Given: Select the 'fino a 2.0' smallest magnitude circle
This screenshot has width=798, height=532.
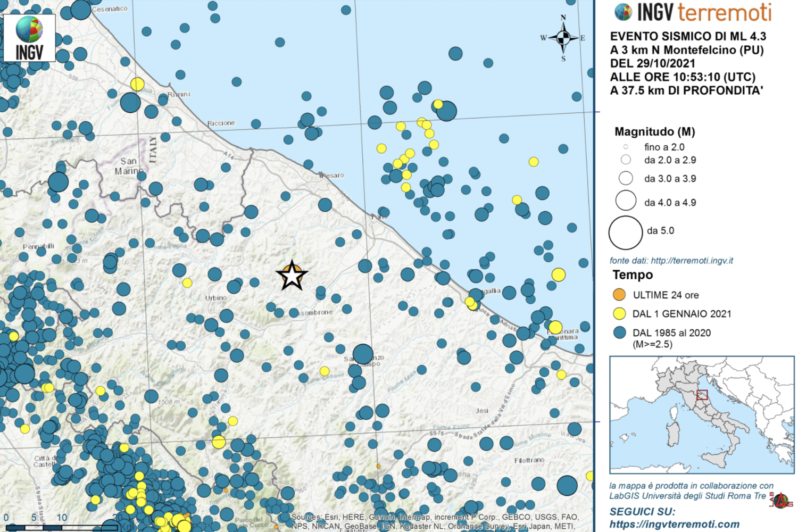Looking at the screenshot, I should (625, 147).
